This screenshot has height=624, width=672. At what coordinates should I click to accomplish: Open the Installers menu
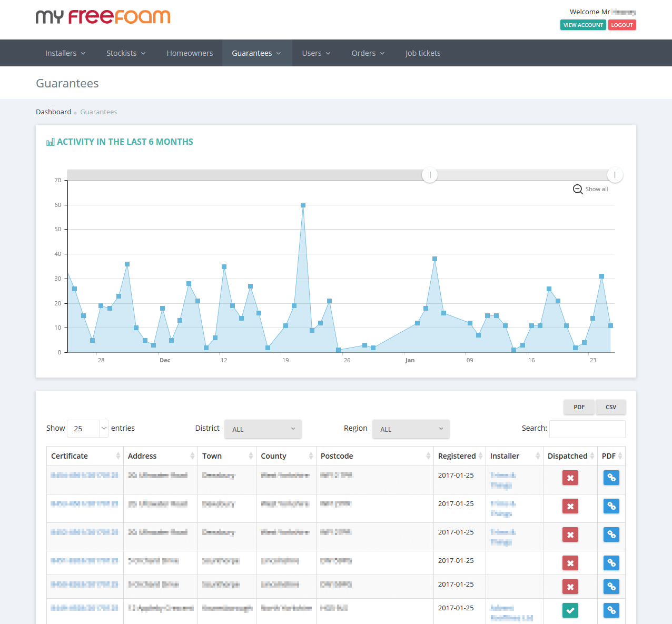tap(65, 53)
